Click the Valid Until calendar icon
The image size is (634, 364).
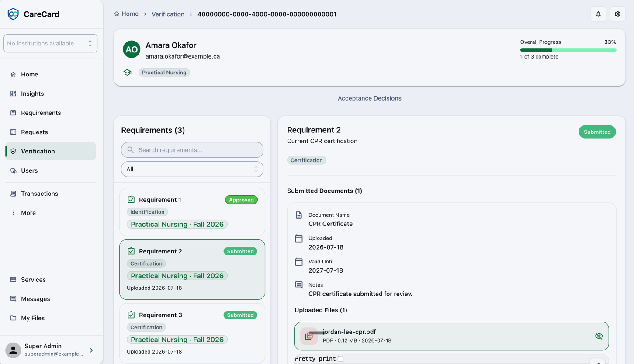[299, 262]
